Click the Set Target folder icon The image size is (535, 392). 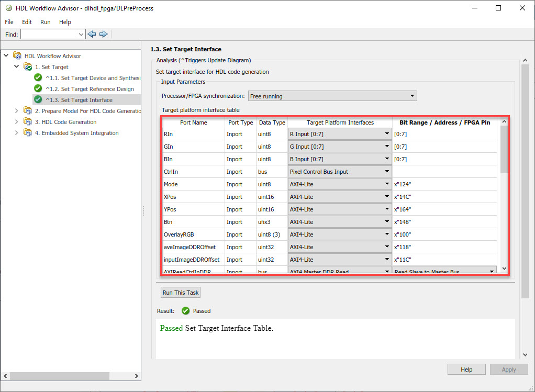click(28, 67)
